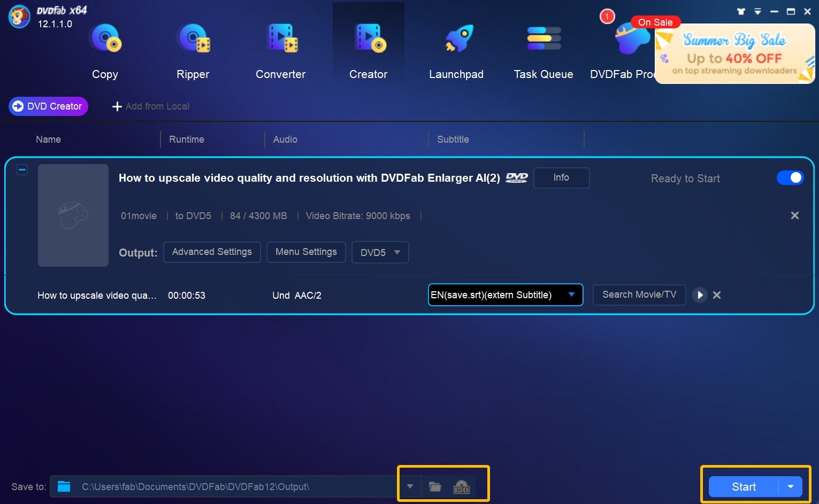The width and height of the screenshot is (819, 504).
Task: Click the DVD logo icon next to the title
Action: tap(517, 178)
